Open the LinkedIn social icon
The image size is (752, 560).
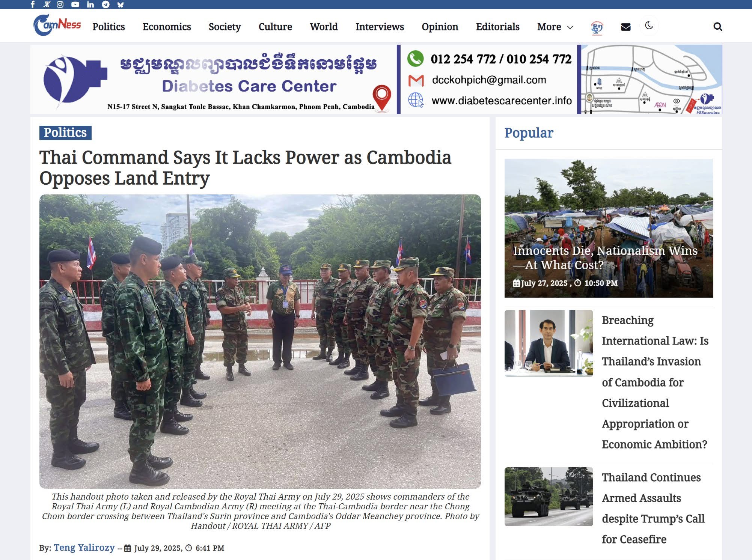point(90,5)
